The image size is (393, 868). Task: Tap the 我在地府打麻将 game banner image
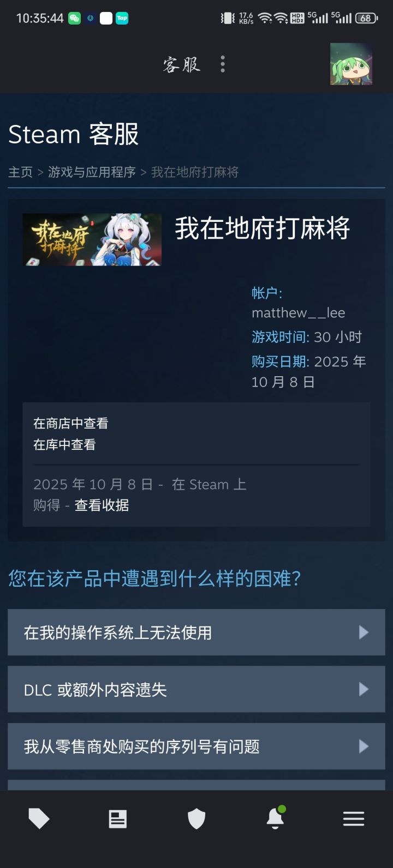pyautogui.click(x=92, y=239)
